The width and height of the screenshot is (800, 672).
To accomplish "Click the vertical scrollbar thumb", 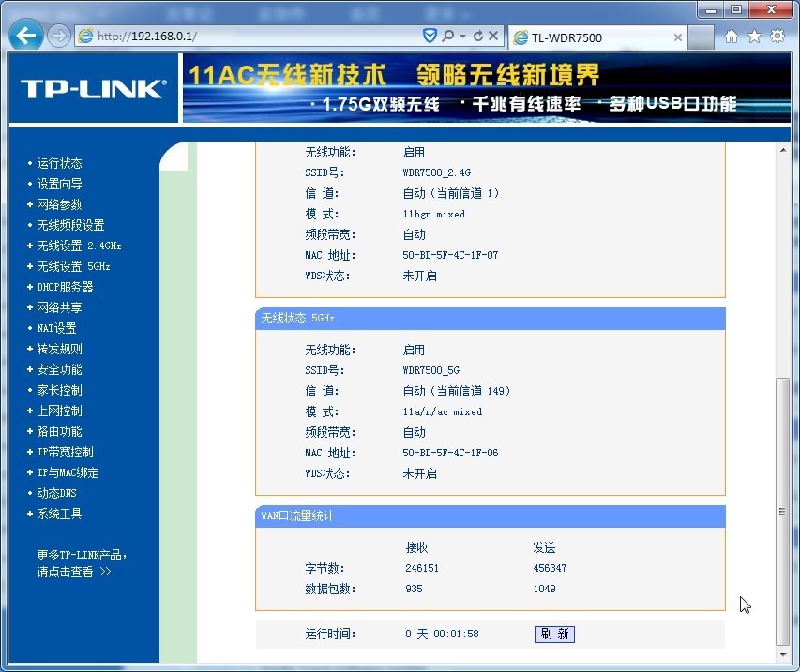I will click(x=783, y=512).
